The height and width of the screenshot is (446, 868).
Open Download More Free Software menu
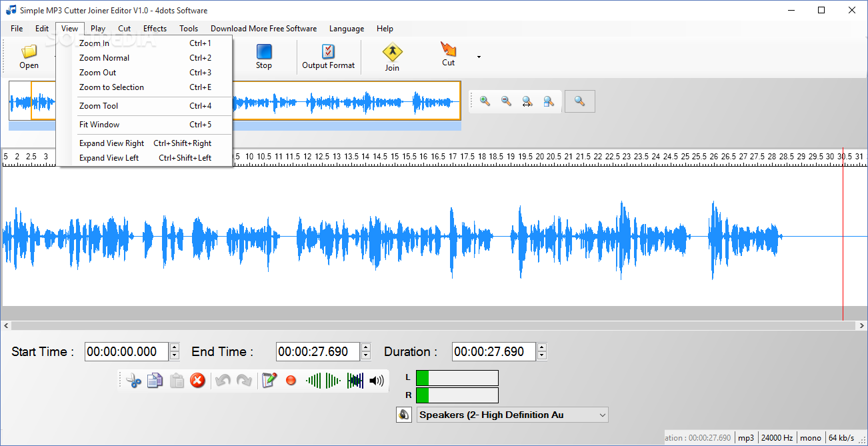tap(263, 29)
